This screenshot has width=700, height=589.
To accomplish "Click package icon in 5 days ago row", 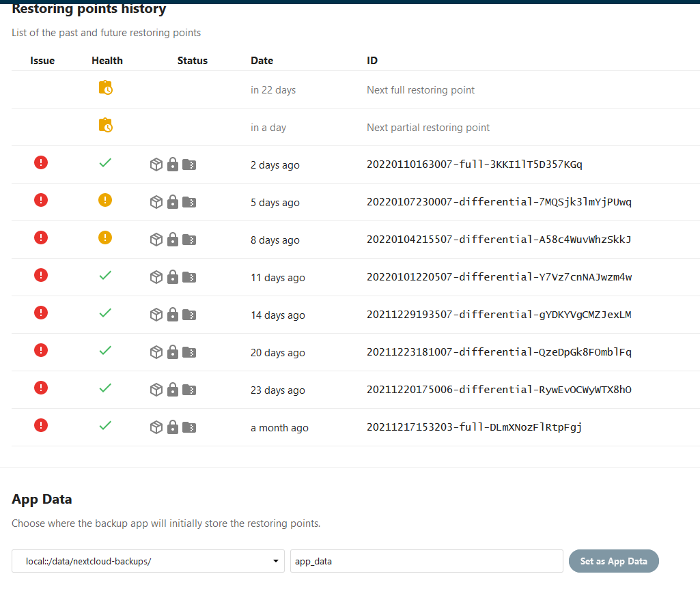I will [156, 202].
